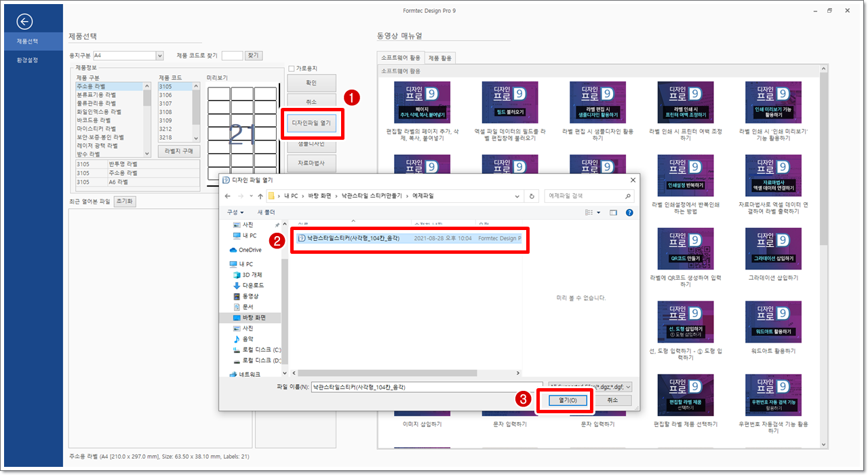The height and width of the screenshot is (475, 868).
Task: Open the 우편번호 자동 검색 video thumbnail
Action: point(772,395)
